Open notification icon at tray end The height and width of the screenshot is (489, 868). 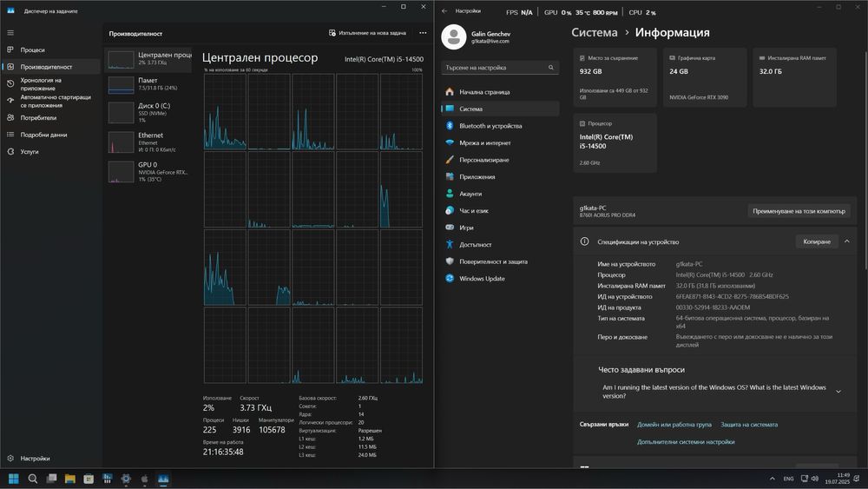point(858,479)
